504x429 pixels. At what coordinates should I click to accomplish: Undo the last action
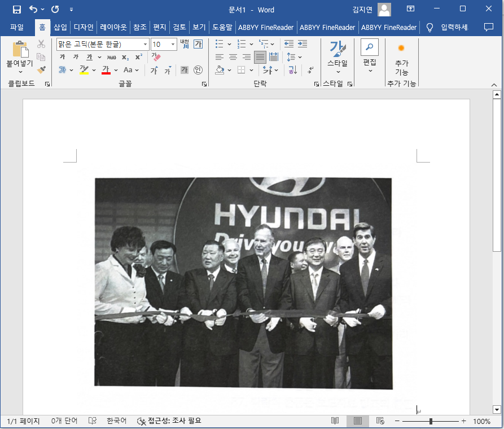point(33,10)
